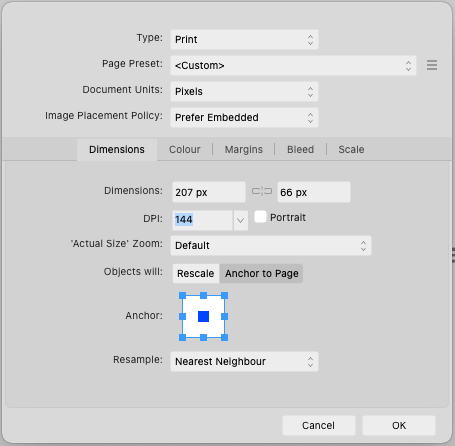Select the bottom-left anchor handle
This screenshot has width=455, height=446.
[x=182, y=337]
